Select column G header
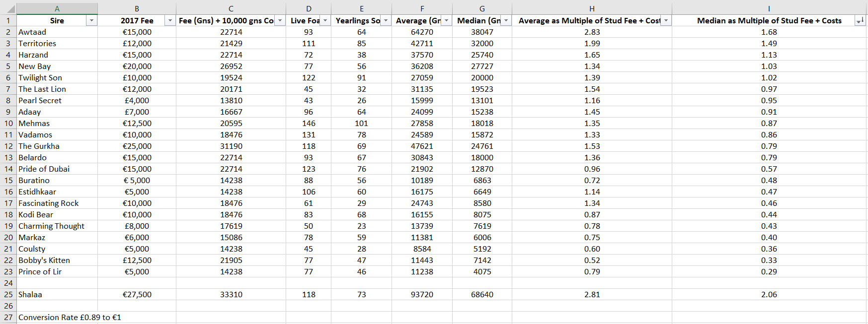The width and height of the screenshot is (868, 324). coord(482,8)
